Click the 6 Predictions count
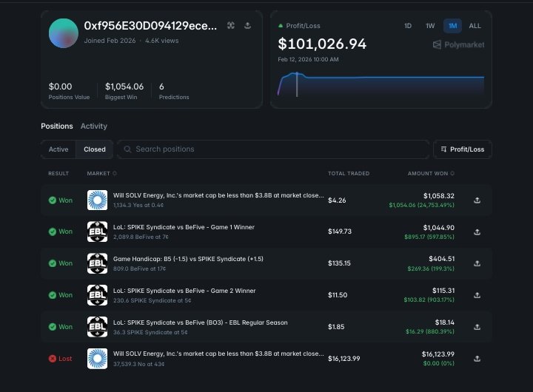The width and height of the screenshot is (533, 392). tap(161, 87)
